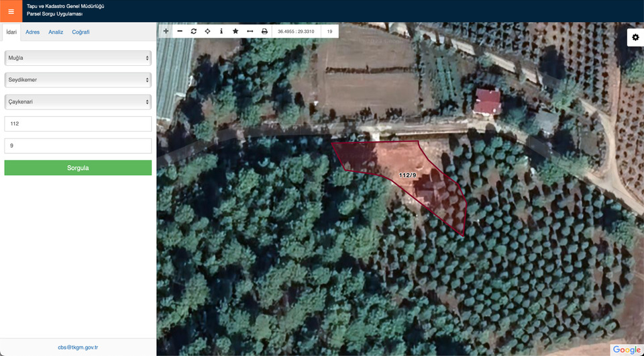This screenshot has width=644, height=356.
Task: Select the horizontal arrow measure tool
Action: click(x=250, y=32)
